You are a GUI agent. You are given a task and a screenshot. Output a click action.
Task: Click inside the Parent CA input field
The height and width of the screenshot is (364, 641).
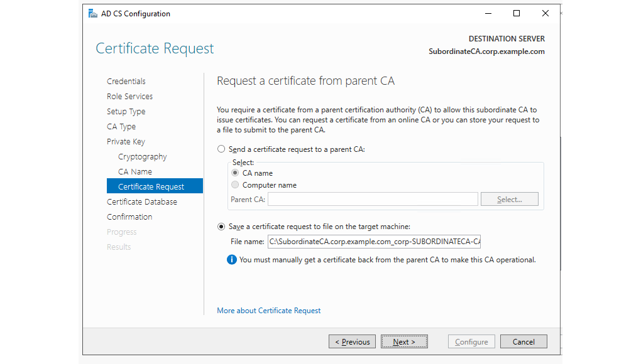pyautogui.click(x=372, y=198)
